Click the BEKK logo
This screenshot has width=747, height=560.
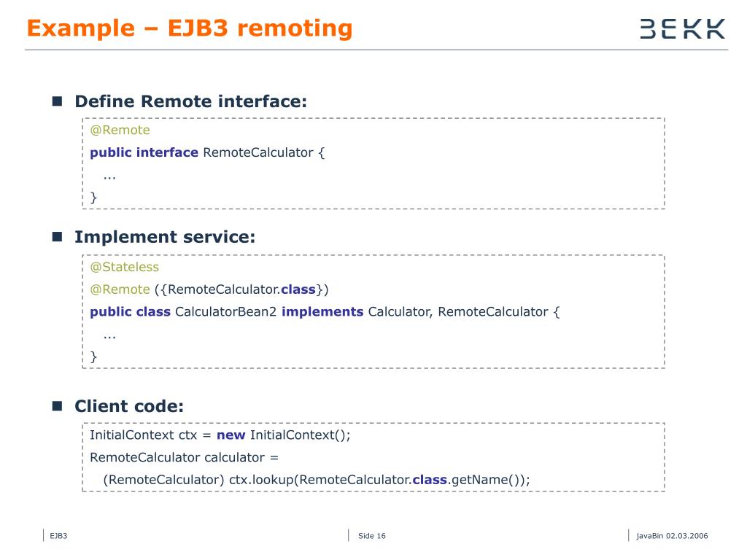tap(682, 29)
